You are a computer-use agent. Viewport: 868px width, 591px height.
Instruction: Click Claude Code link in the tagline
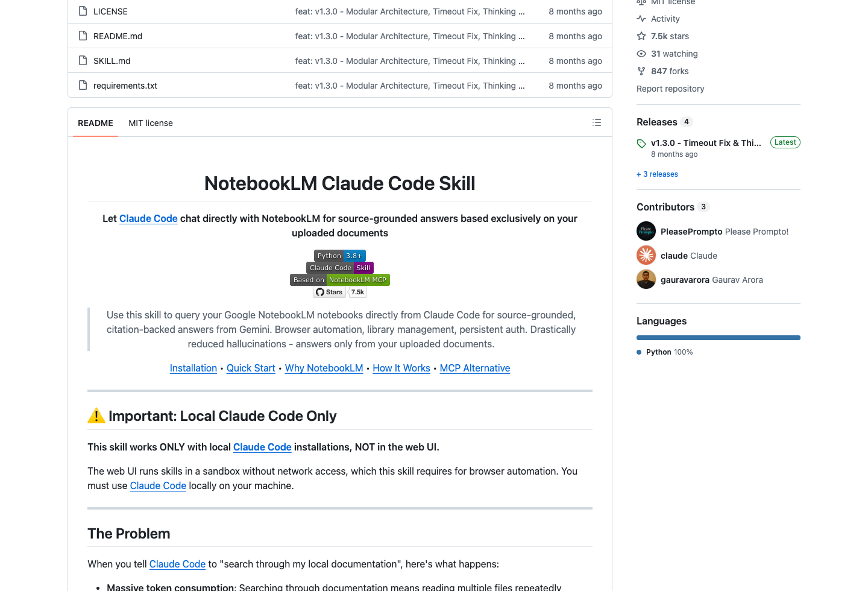[x=148, y=218]
